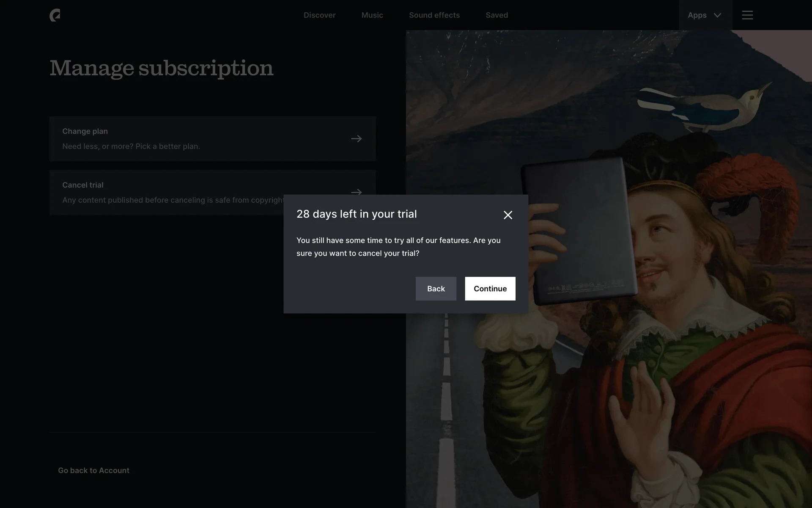Click the Epidemic Sound logo icon

(x=55, y=15)
